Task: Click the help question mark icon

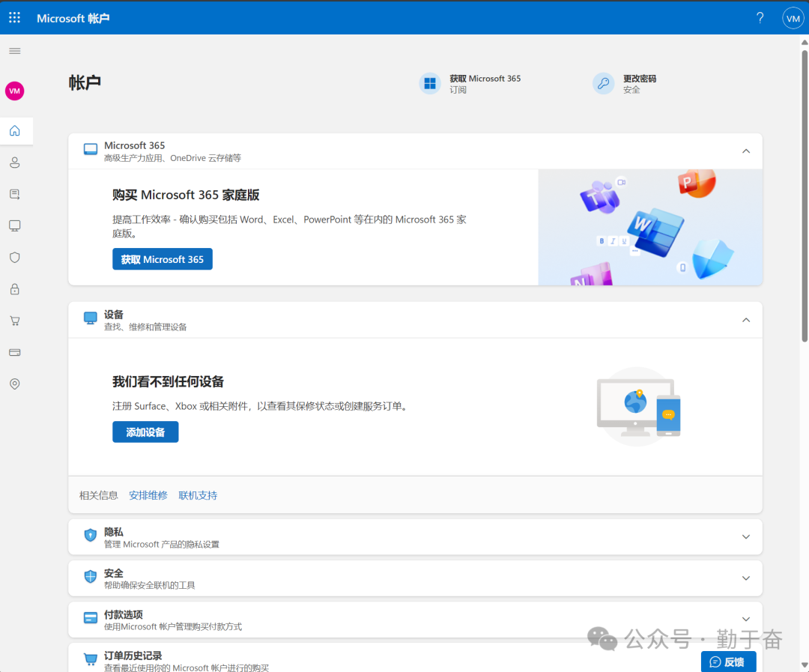Action: (x=760, y=18)
